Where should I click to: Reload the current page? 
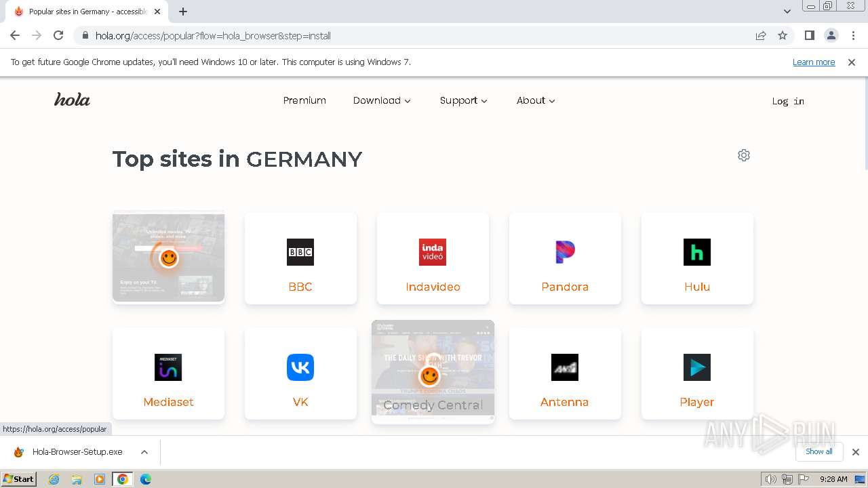coord(58,35)
